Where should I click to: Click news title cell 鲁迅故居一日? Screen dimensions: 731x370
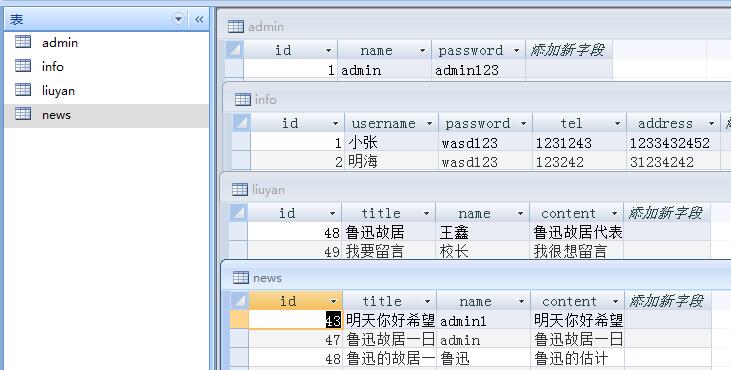point(390,339)
